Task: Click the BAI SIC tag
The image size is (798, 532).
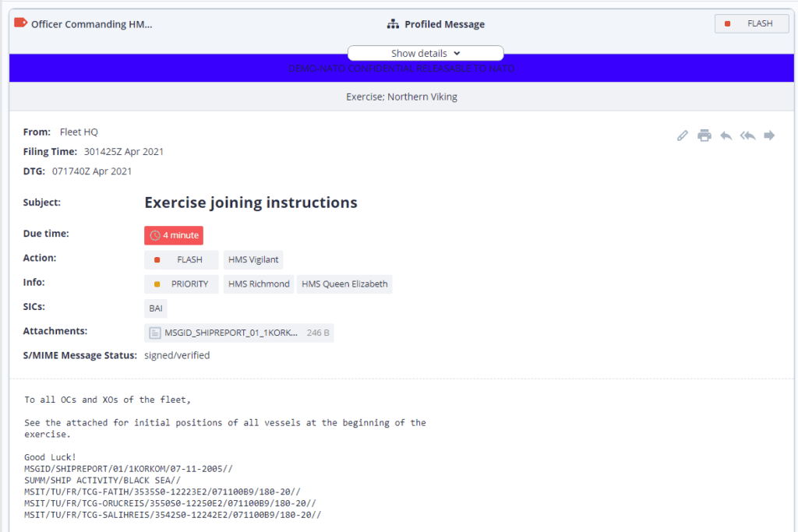Action: (156, 308)
